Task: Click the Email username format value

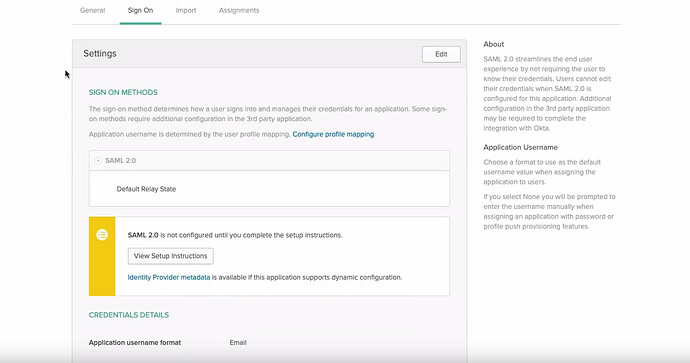Action: tap(238, 342)
